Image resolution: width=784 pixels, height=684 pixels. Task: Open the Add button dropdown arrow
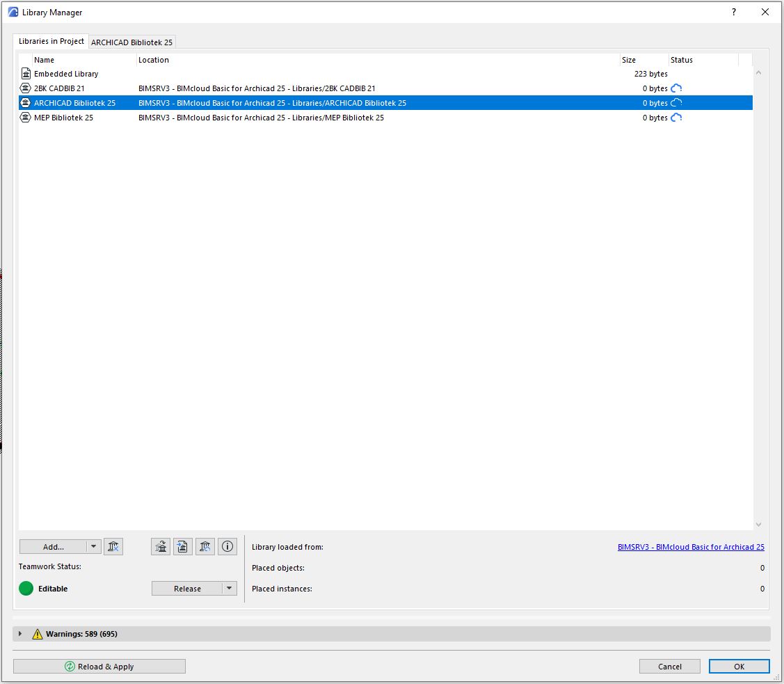pyautogui.click(x=93, y=547)
